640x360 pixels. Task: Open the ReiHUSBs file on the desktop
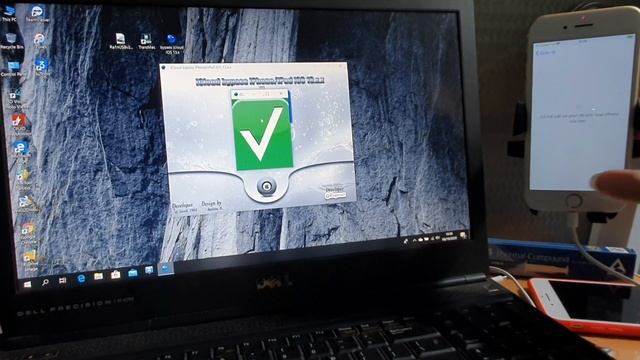pos(121,42)
